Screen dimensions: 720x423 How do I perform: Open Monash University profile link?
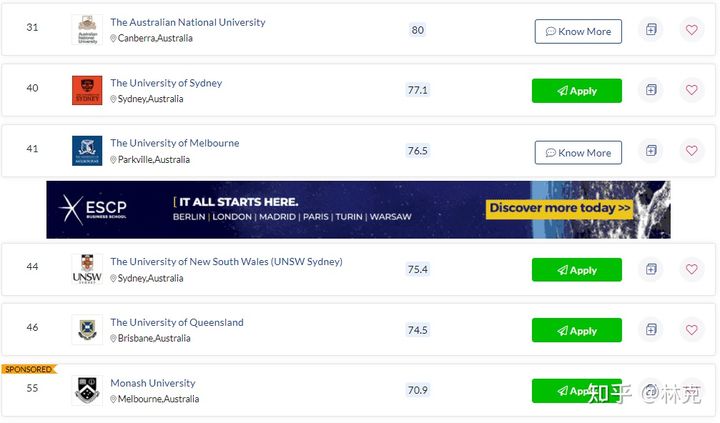(152, 383)
